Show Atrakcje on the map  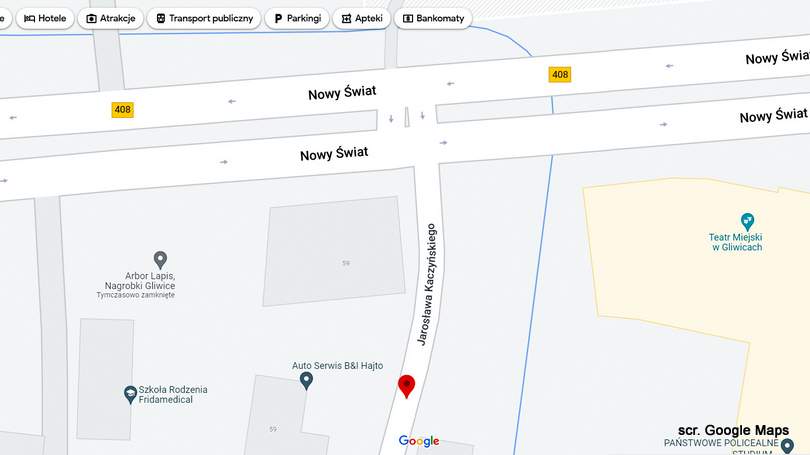tap(111, 18)
